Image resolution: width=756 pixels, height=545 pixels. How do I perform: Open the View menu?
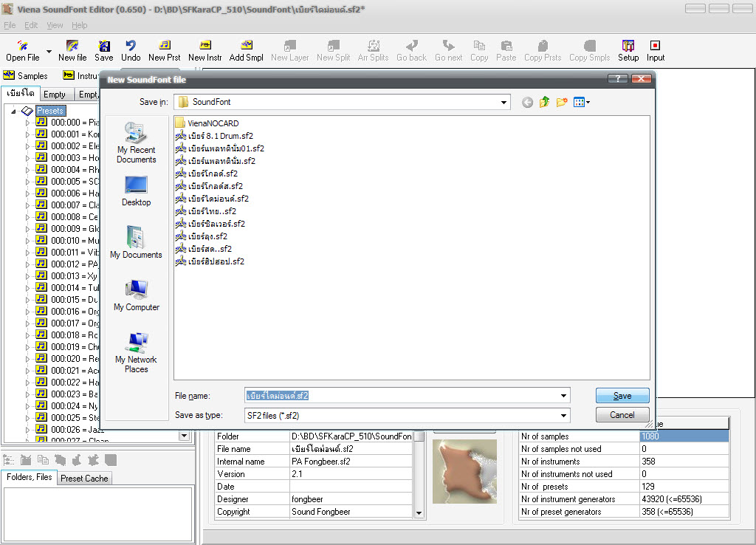point(55,25)
